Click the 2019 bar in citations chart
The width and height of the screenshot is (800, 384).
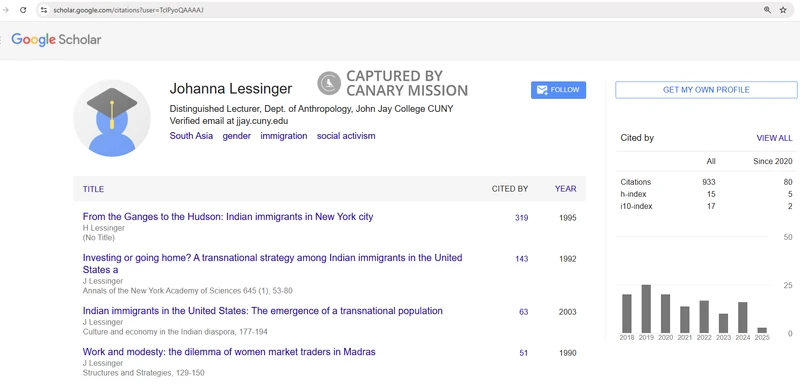pyautogui.click(x=646, y=309)
